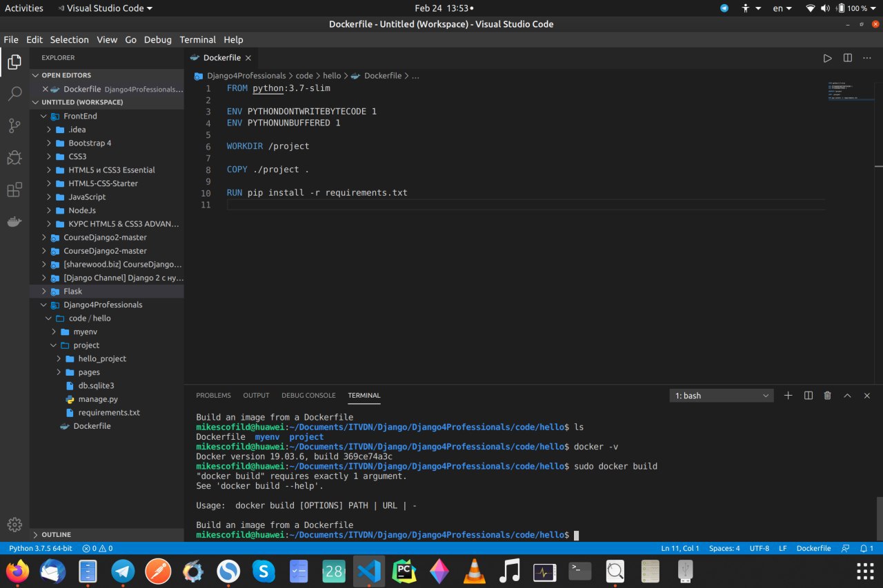The width and height of the screenshot is (883, 588).
Task: Open Telegram from the dock
Action: (123, 571)
